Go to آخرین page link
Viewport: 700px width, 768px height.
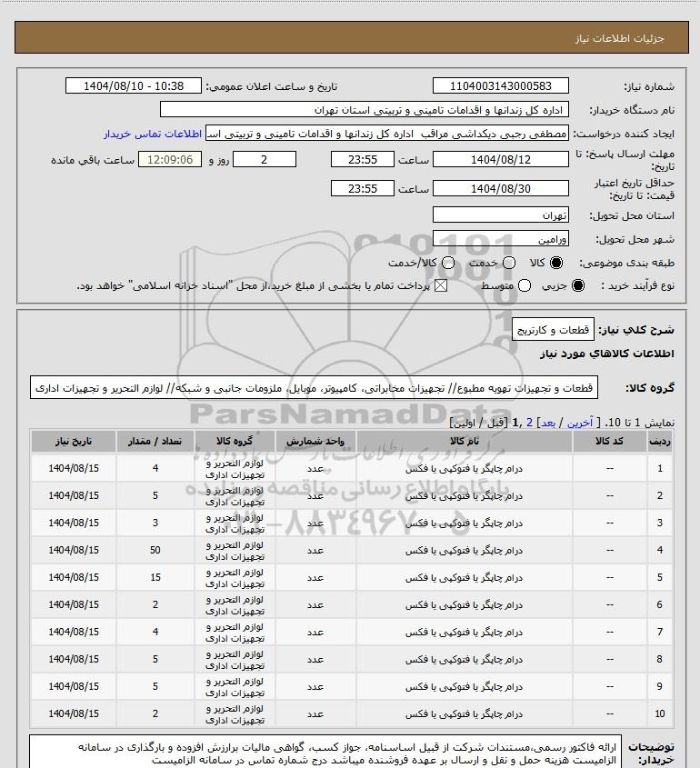[x=580, y=423]
